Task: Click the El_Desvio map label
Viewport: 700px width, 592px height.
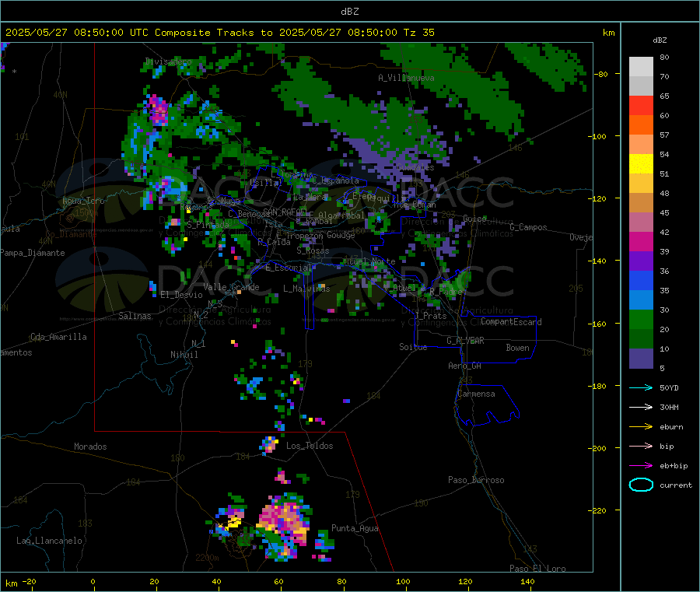Action: point(181,295)
